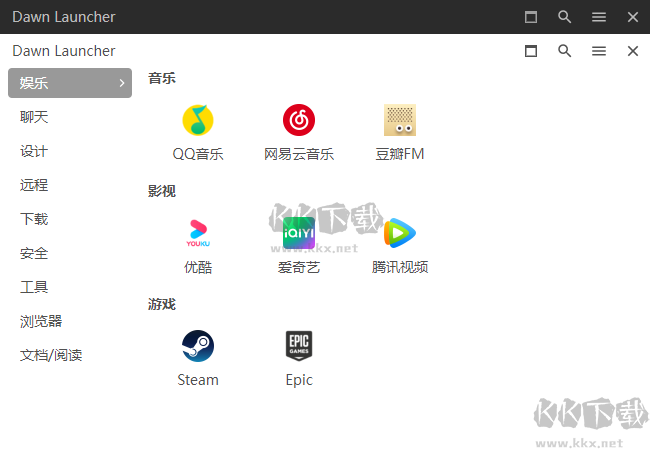Open search in the white inner title bar
The width and height of the screenshot is (650, 450).
pyautogui.click(x=565, y=51)
